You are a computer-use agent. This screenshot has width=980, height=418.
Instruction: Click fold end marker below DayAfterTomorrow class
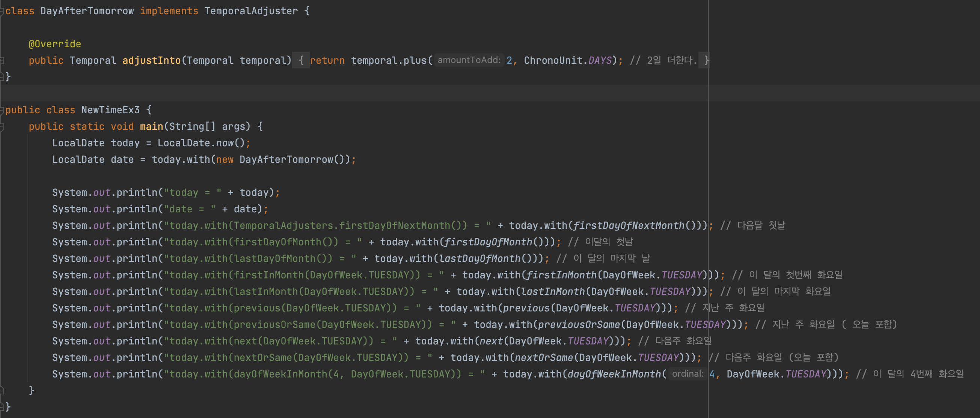click(x=2, y=77)
